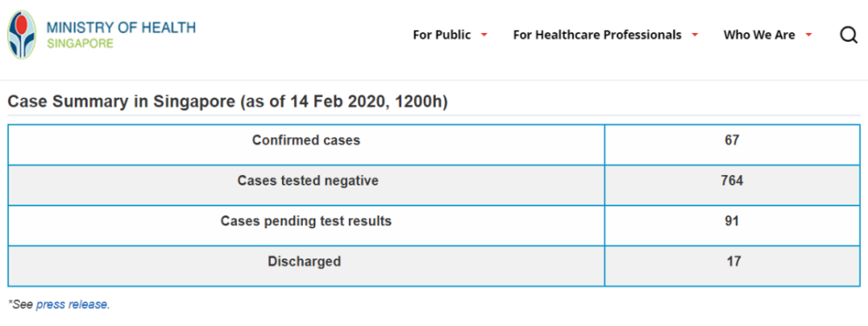Image resolution: width=868 pixels, height=326 pixels.
Task: Click the pending results value 91
Action: (732, 221)
